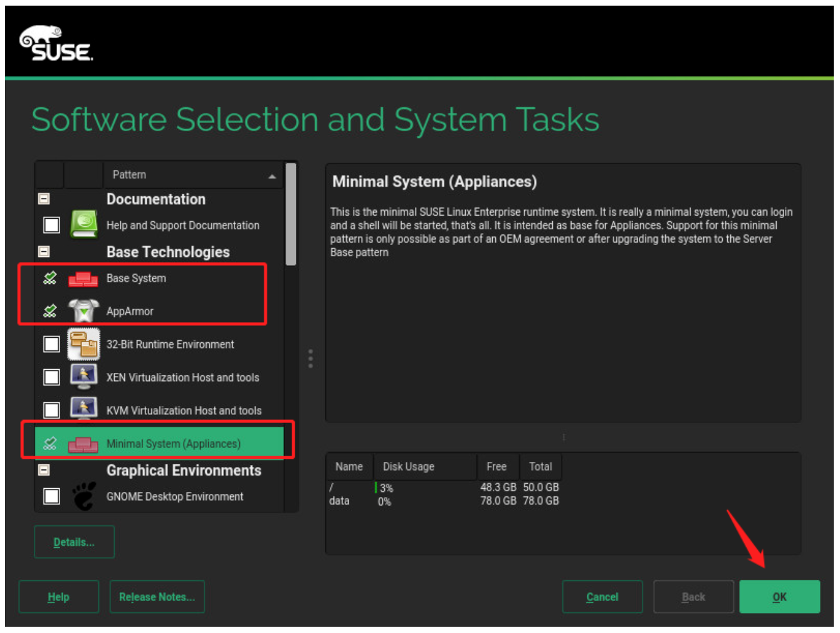Click the KVM Virtualization monitor icon
This screenshot has width=840, height=633.
83,410
